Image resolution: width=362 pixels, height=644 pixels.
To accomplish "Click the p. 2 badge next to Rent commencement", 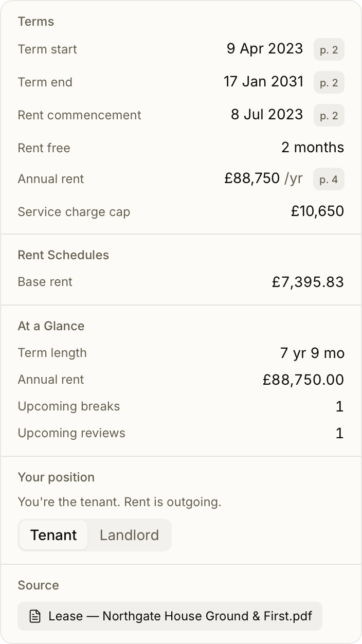I will (x=329, y=116).
